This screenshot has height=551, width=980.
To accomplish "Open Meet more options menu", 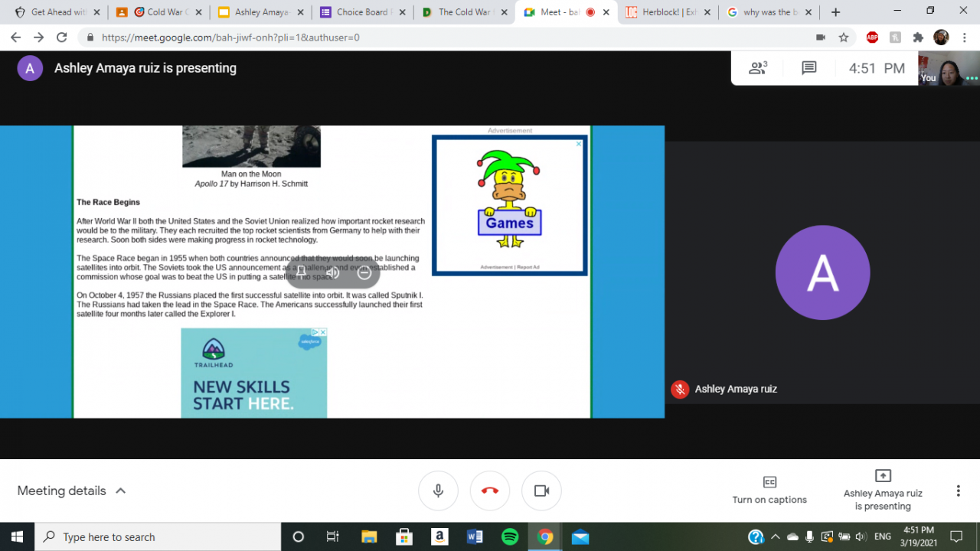I will [958, 491].
